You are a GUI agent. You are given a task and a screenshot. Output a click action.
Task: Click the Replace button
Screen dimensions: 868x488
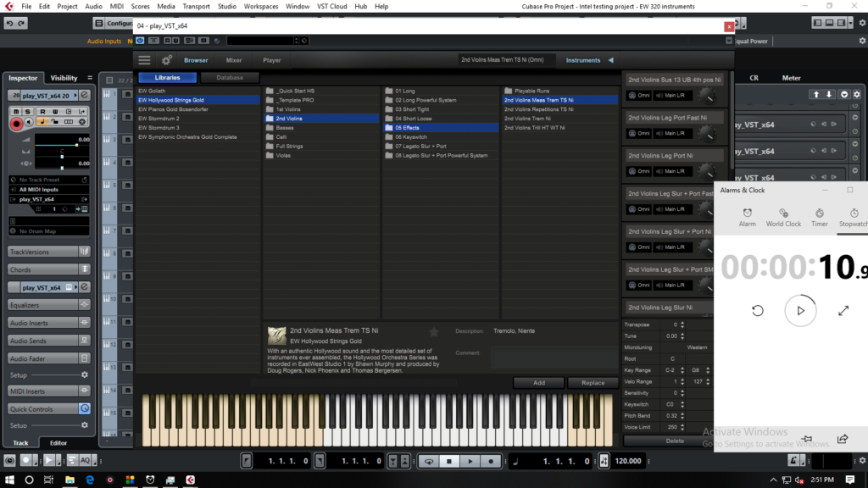point(593,383)
